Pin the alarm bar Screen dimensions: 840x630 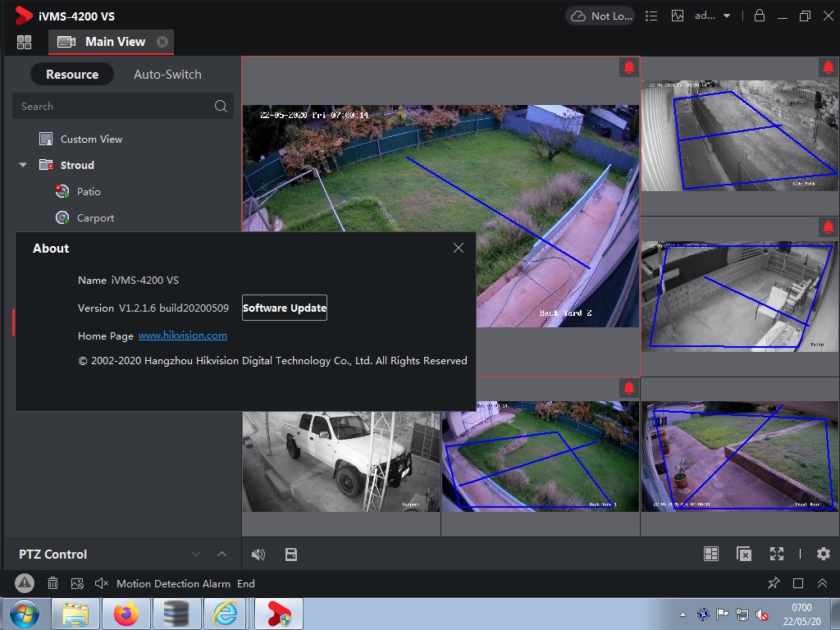(774, 583)
